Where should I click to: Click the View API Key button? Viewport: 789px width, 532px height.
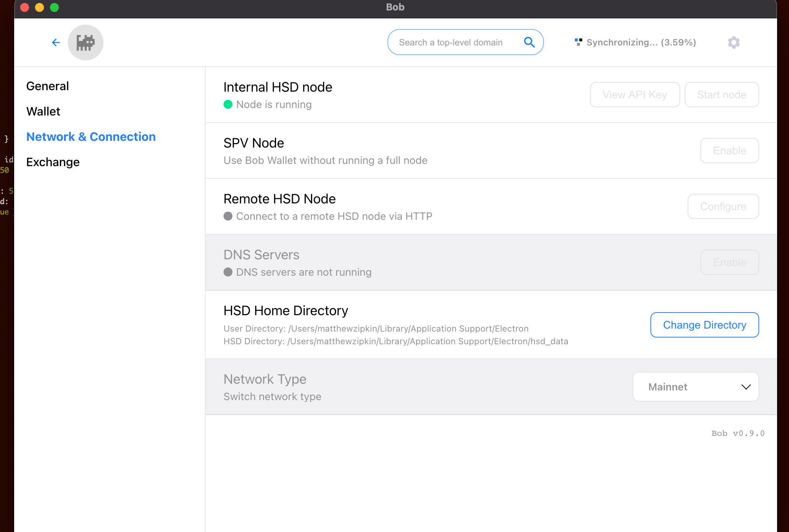click(x=635, y=95)
